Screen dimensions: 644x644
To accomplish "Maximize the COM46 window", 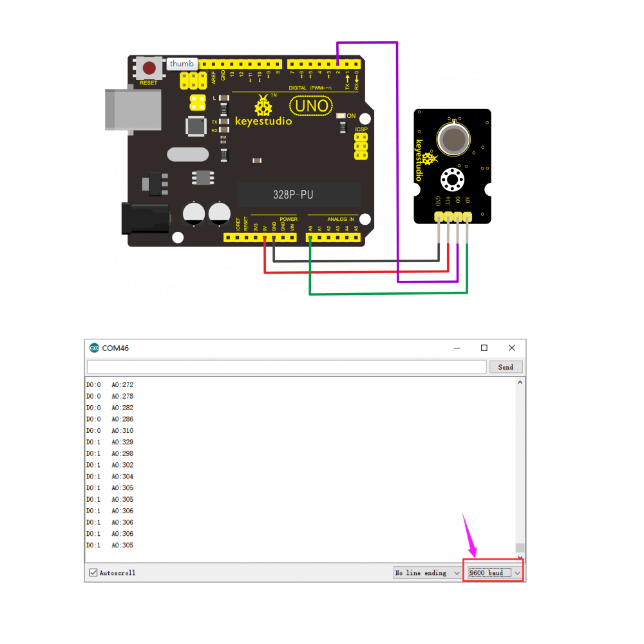I will tap(484, 348).
